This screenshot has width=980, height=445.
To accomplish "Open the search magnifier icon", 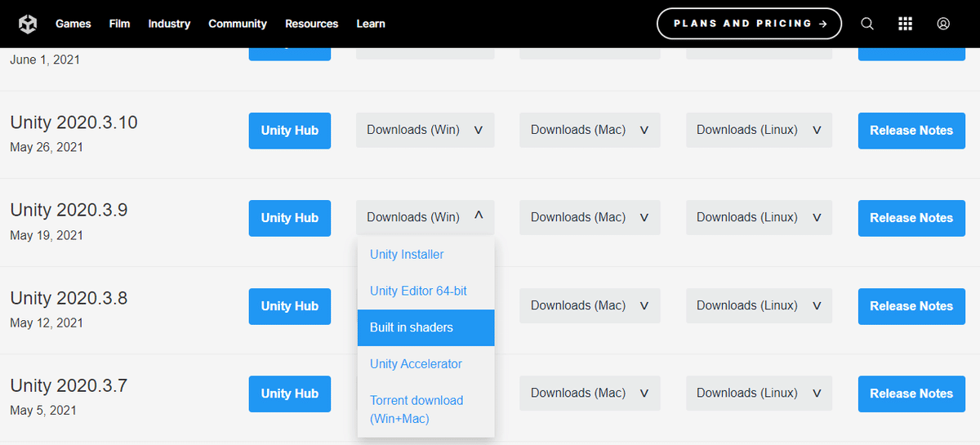I will pyautogui.click(x=867, y=24).
